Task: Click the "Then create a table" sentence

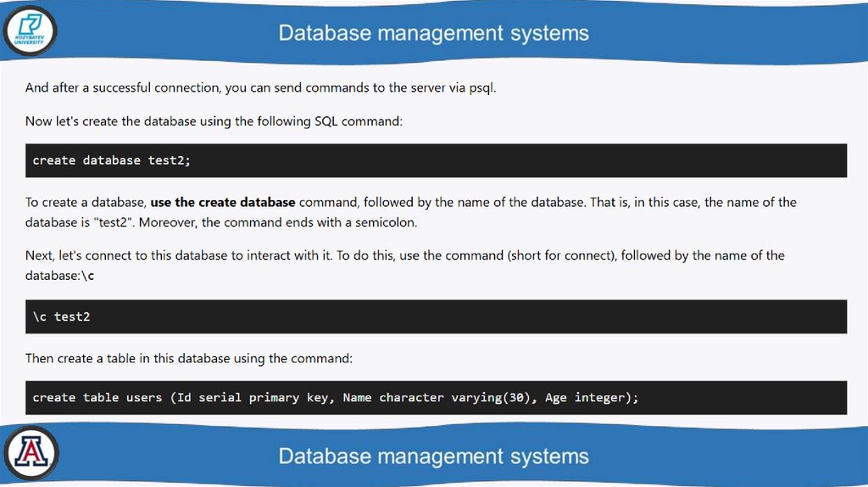Action: (188, 359)
